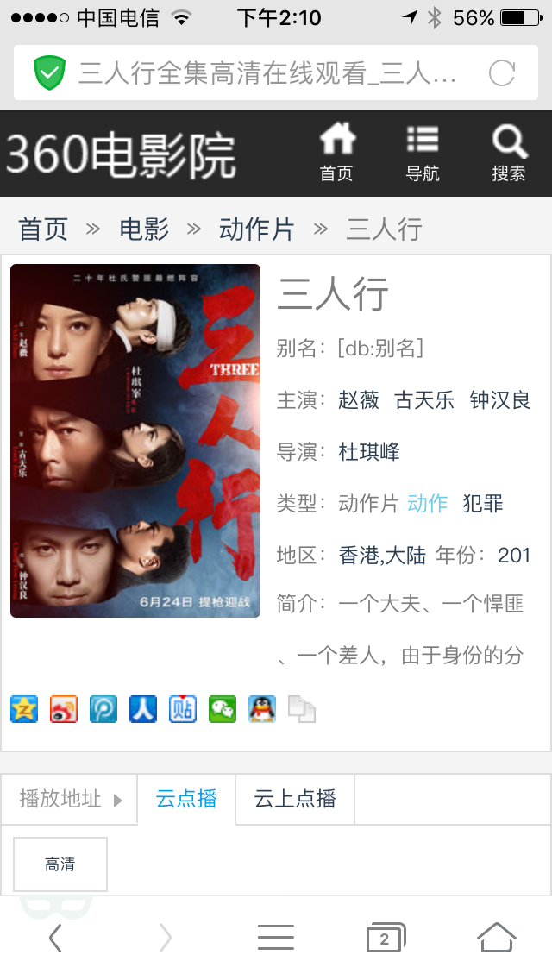Switch to the 云上点播 tab
The height and width of the screenshot is (980, 552).
click(x=295, y=799)
